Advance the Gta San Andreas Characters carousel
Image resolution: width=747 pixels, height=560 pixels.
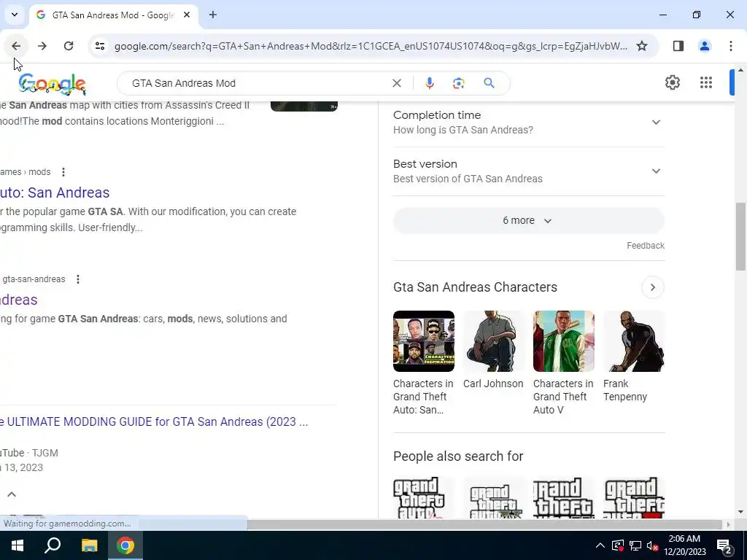653,287
